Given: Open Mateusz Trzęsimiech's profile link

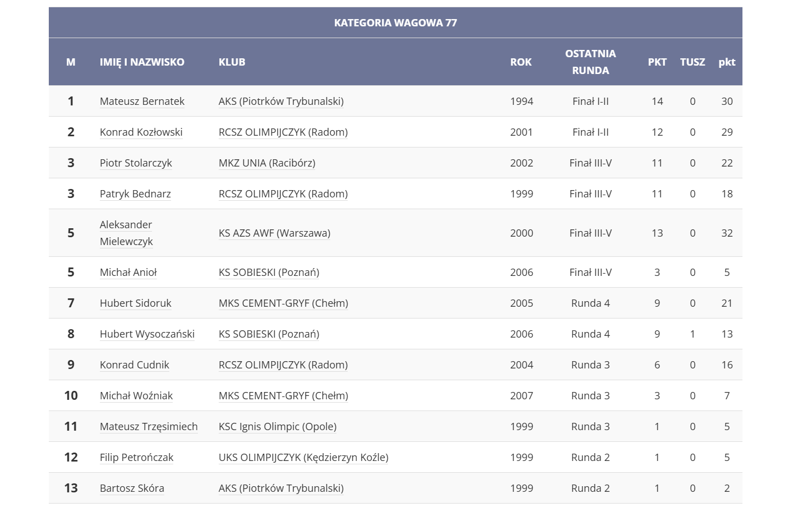Looking at the screenshot, I should click(x=149, y=427).
